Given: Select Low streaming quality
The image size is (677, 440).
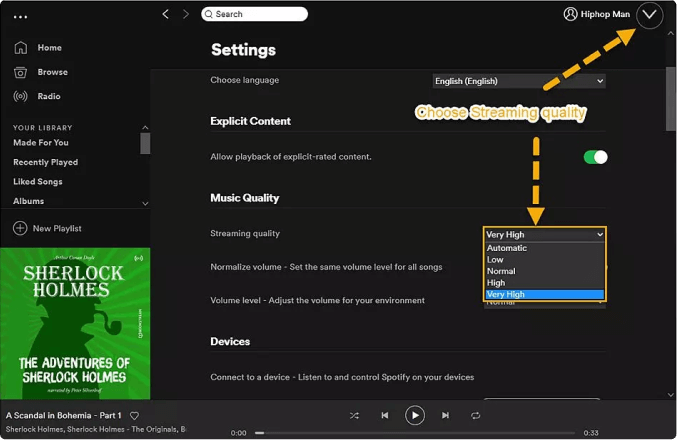Looking at the screenshot, I should (544, 260).
